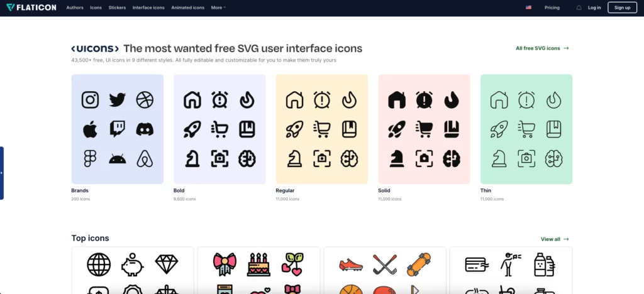Open the Regular style label
Image resolution: width=644 pixels, height=294 pixels.
click(285, 191)
